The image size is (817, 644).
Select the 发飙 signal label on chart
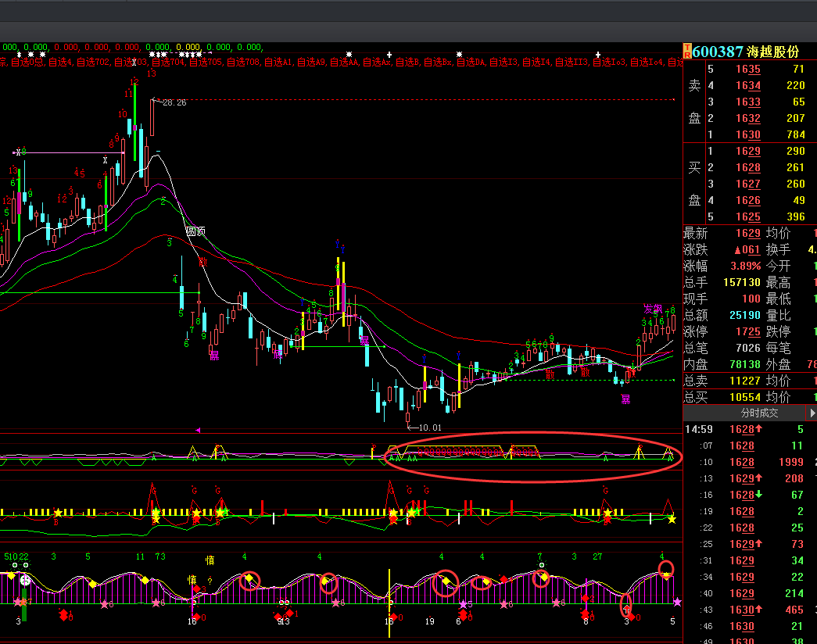tap(653, 309)
